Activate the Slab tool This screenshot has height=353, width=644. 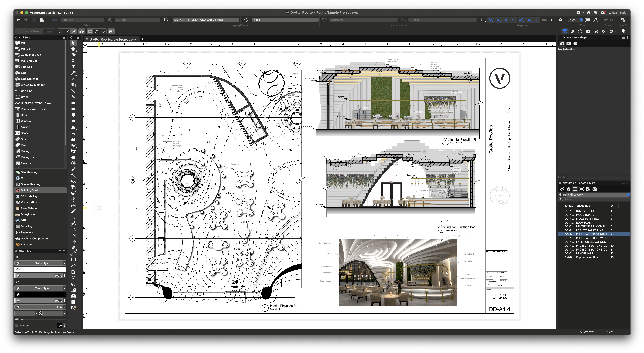(x=23, y=73)
